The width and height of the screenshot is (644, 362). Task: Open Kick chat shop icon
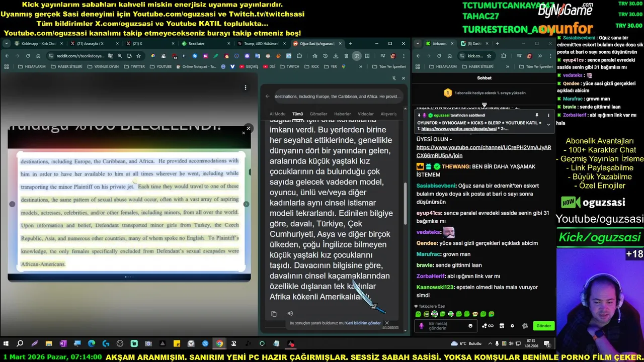pyautogui.click(x=502, y=326)
